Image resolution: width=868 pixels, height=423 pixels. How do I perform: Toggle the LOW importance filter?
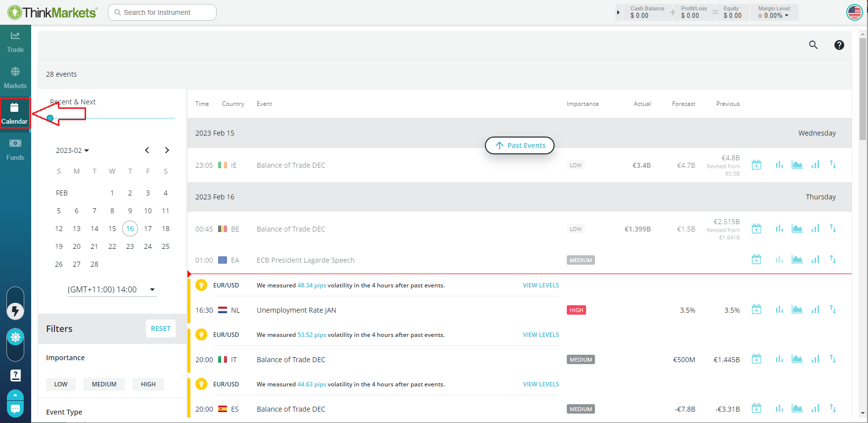click(x=61, y=384)
